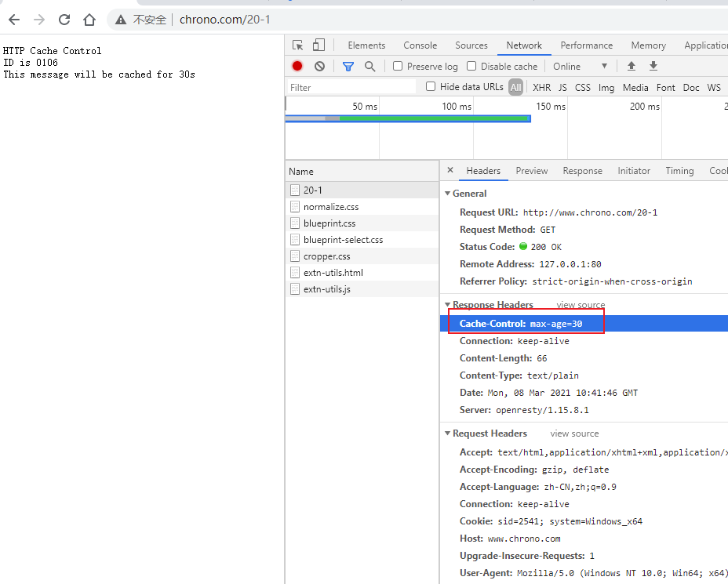Toggle Hide data URLs checkbox
This screenshot has width=728, height=584.
[431, 87]
